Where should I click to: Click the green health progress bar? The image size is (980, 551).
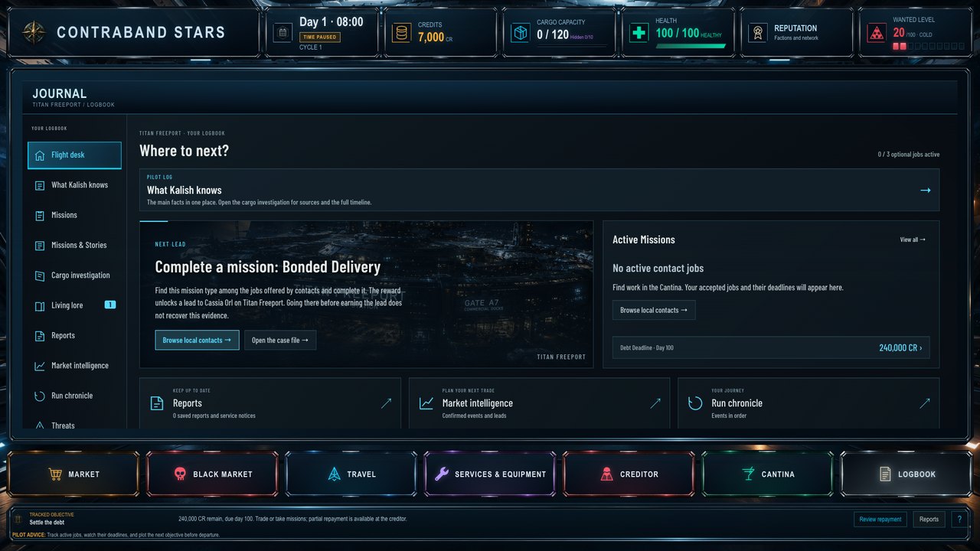click(x=691, y=46)
